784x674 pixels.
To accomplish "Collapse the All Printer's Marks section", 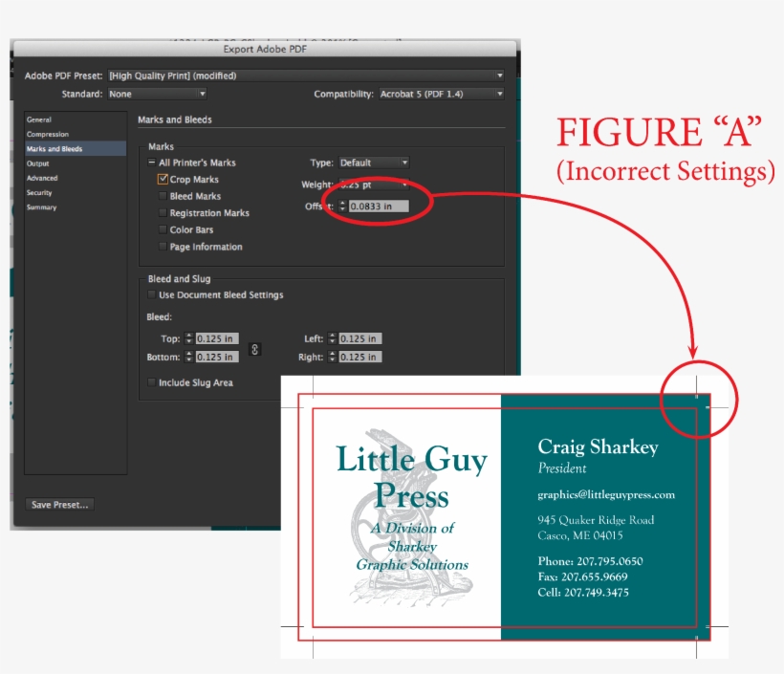I will [x=150, y=162].
